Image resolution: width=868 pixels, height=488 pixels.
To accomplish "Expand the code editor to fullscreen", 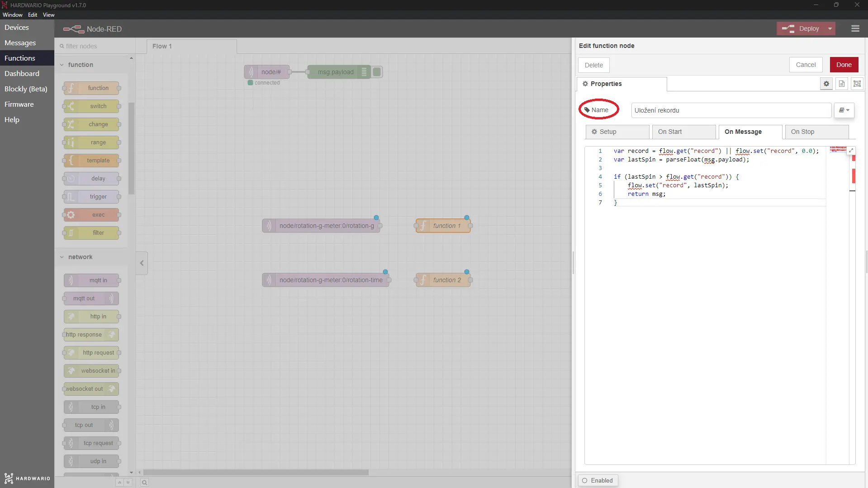I will (x=851, y=151).
